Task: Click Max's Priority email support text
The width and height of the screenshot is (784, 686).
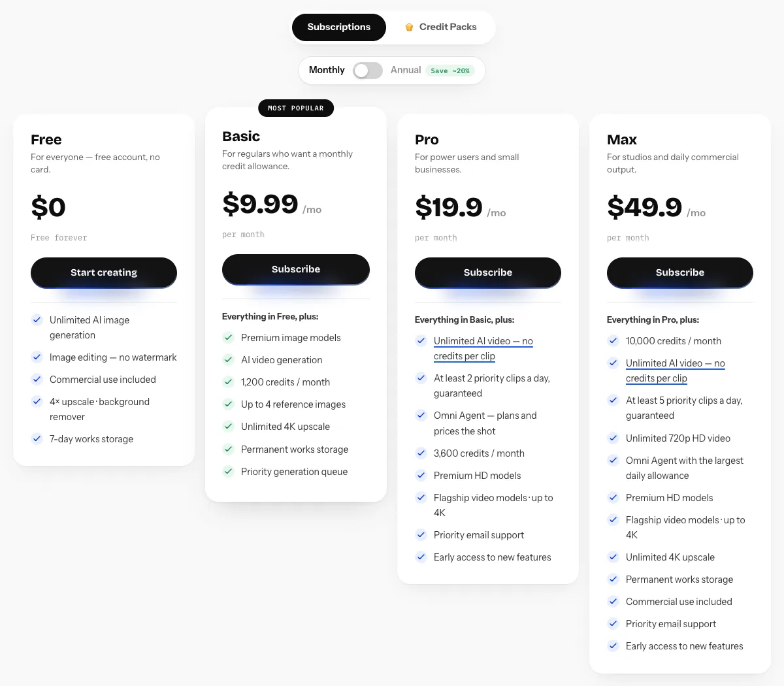Action: click(x=671, y=624)
